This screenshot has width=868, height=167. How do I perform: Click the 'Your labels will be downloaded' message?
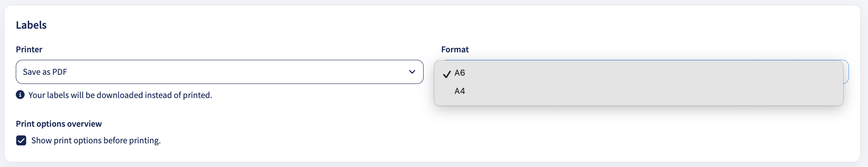120,95
